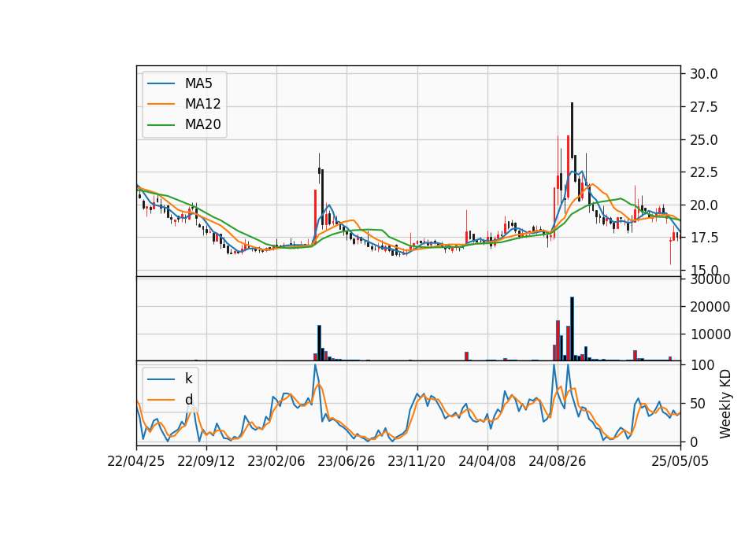The height and width of the screenshot is (543, 756).
Task: Click the 24/04/08 date axis label
Action: pyautogui.click(x=487, y=461)
